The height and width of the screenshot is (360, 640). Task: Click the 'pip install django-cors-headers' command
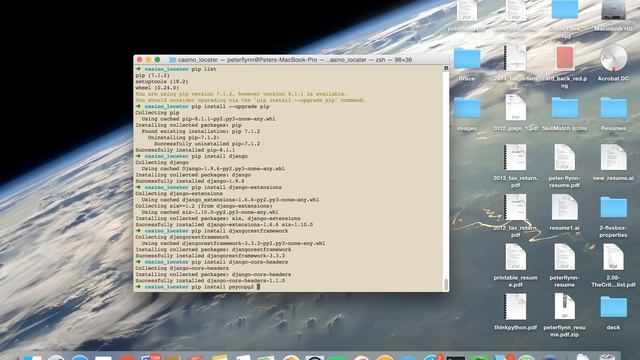(212, 262)
